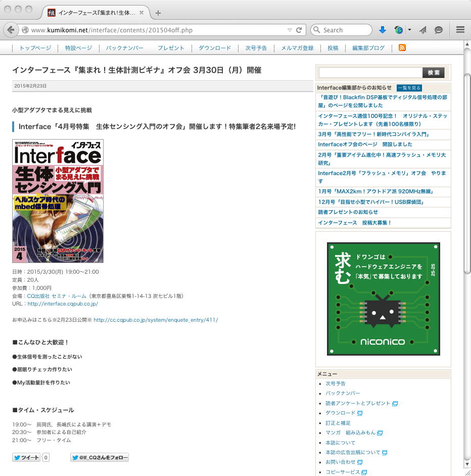Open the dropdown arrow beside the globe icon

409,30
